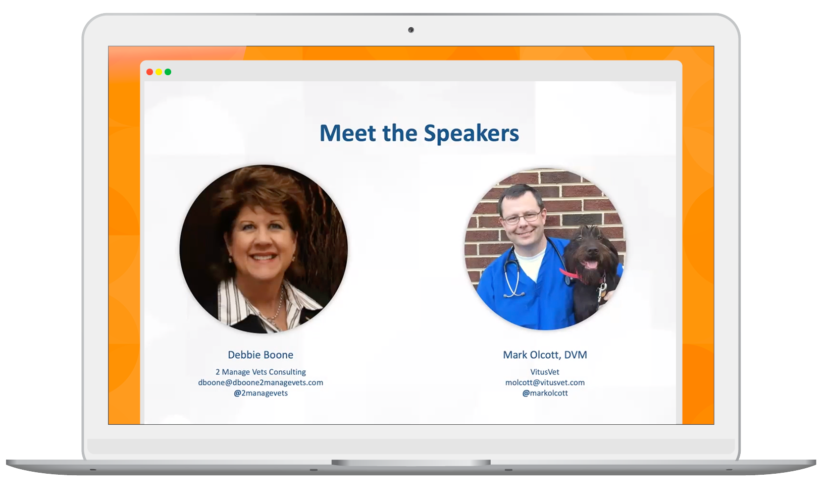
Task: Click the green maximize window dot
Action: (x=168, y=72)
